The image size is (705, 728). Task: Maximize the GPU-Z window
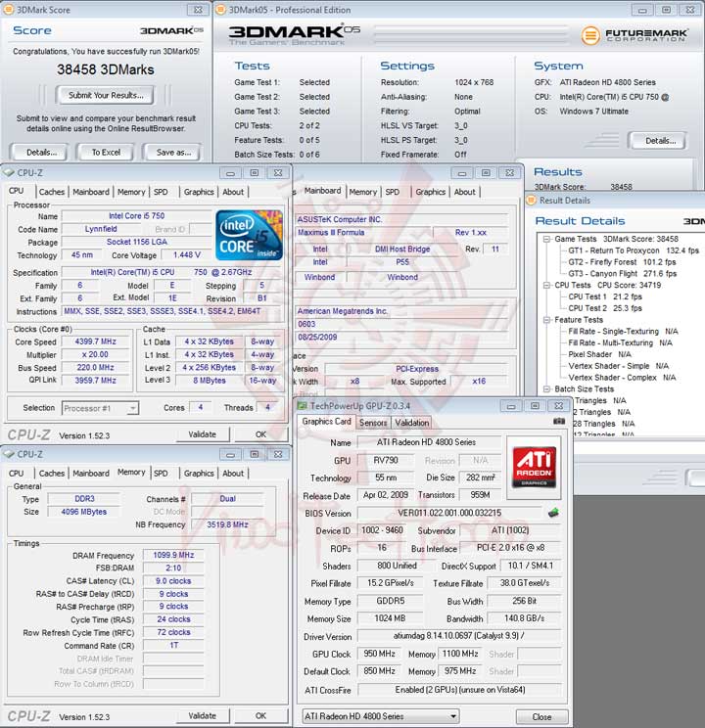pyautogui.click(x=535, y=406)
